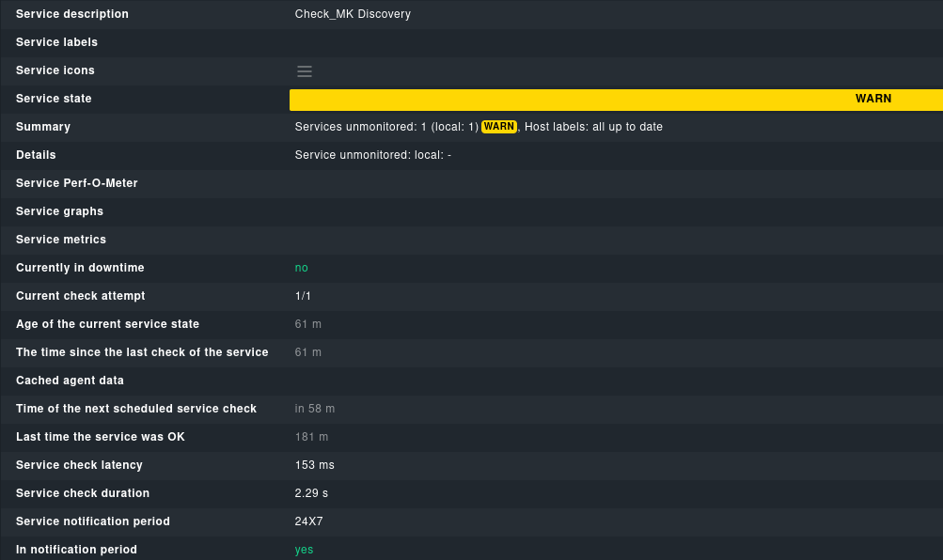943x560 pixels.
Task: Click the WARN badge inside the Summary text
Action: click(499, 126)
